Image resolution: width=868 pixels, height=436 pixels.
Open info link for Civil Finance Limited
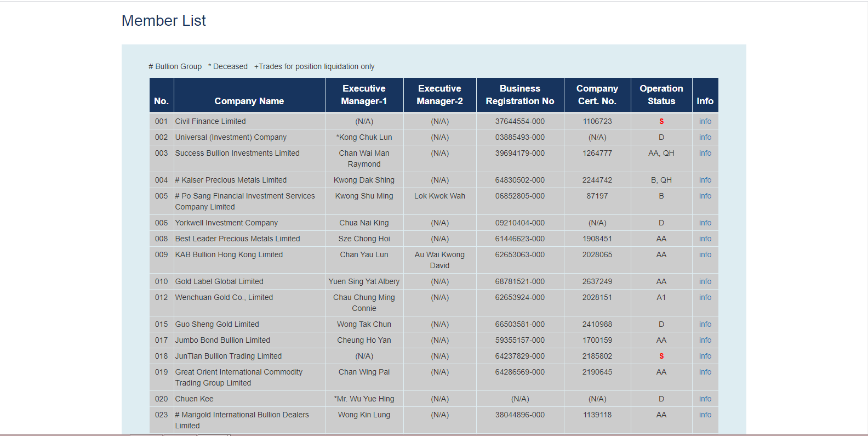[x=705, y=121]
